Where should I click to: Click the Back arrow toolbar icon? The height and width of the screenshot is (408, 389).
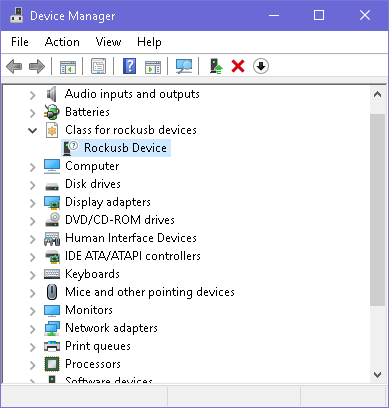pyautogui.click(x=14, y=66)
